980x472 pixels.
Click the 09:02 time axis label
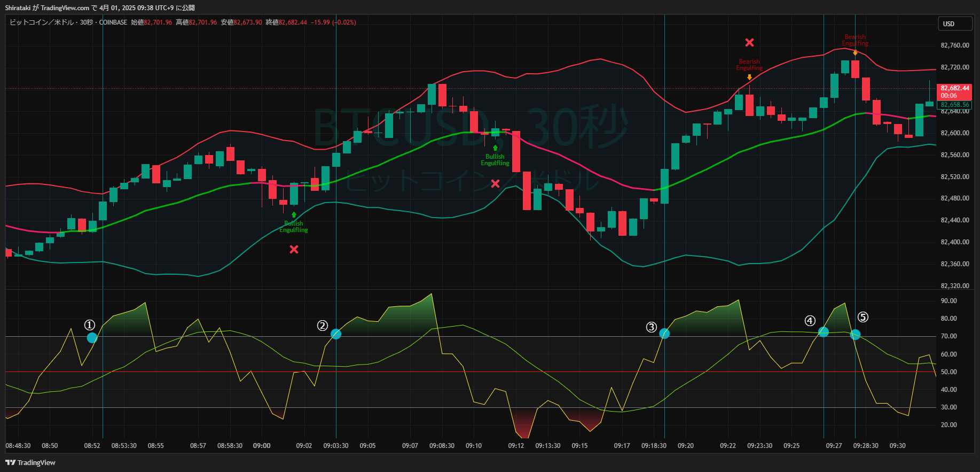coord(304,446)
